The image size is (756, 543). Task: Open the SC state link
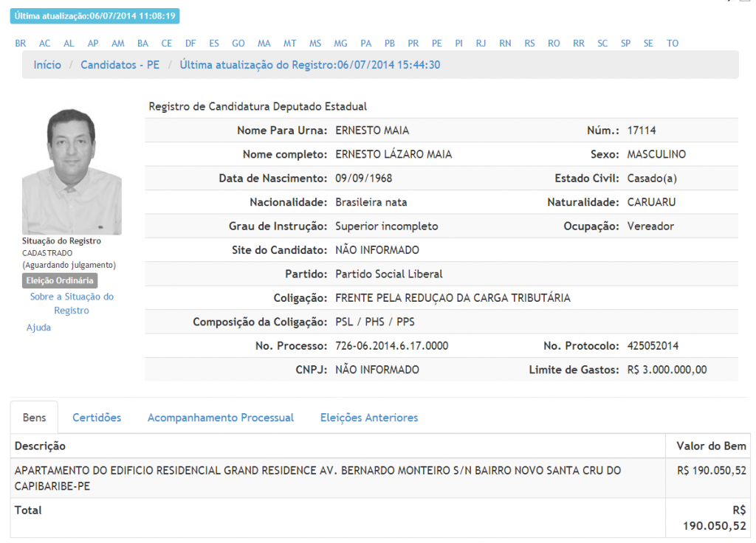coord(602,44)
